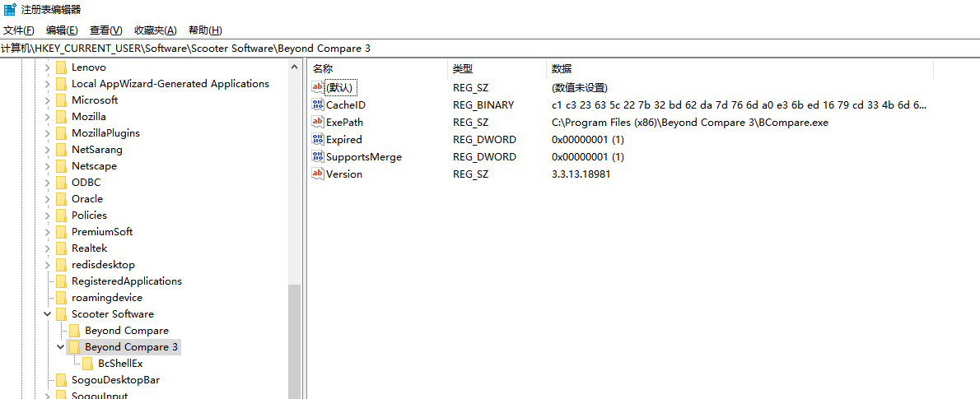This screenshot has height=399, width=980.
Task: Click the SupportsMerge DWORD value icon
Action: pyautogui.click(x=318, y=157)
